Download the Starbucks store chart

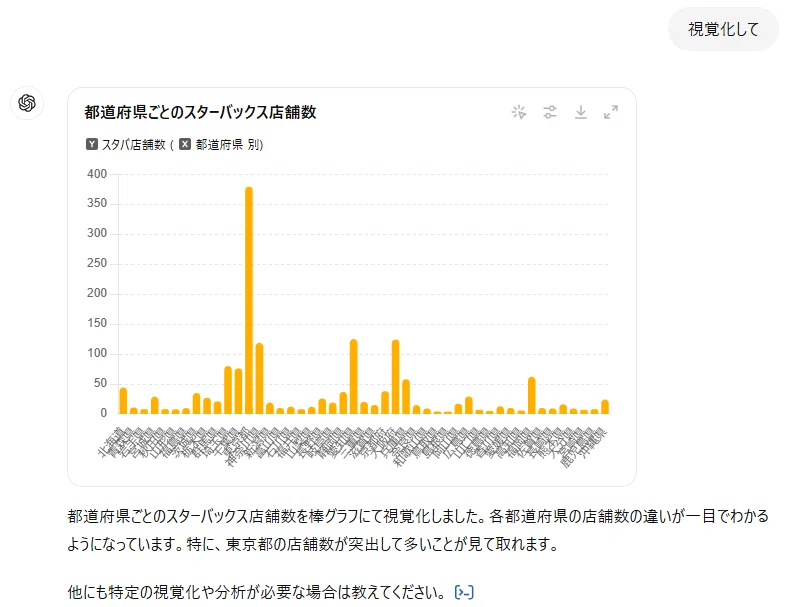click(x=581, y=112)
